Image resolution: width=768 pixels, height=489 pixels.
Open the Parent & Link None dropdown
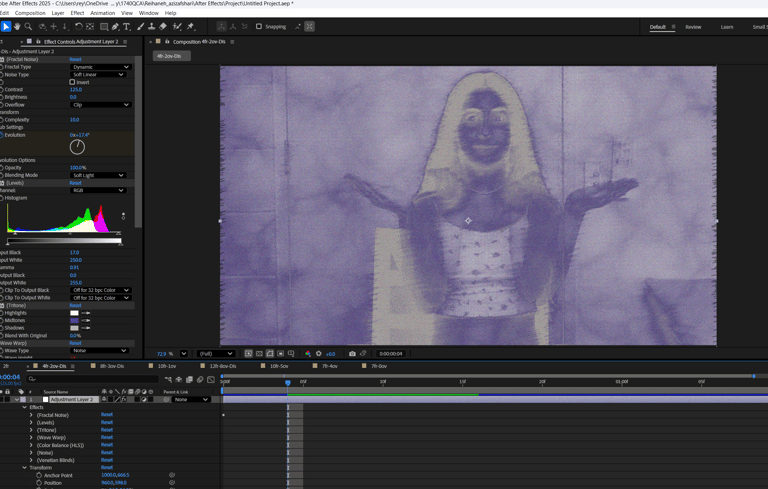click(x=192, y=399)
